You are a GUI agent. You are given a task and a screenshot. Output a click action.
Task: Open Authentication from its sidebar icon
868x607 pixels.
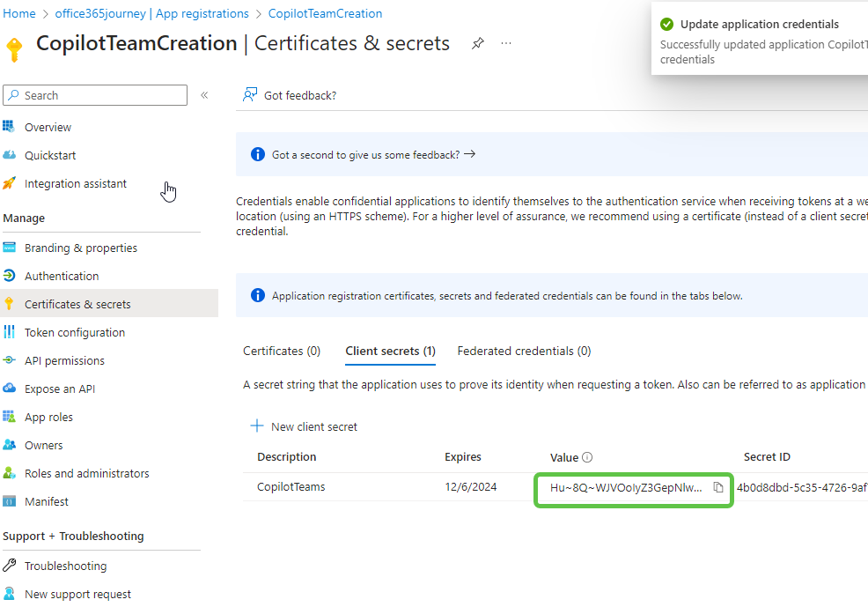[11, 276]
